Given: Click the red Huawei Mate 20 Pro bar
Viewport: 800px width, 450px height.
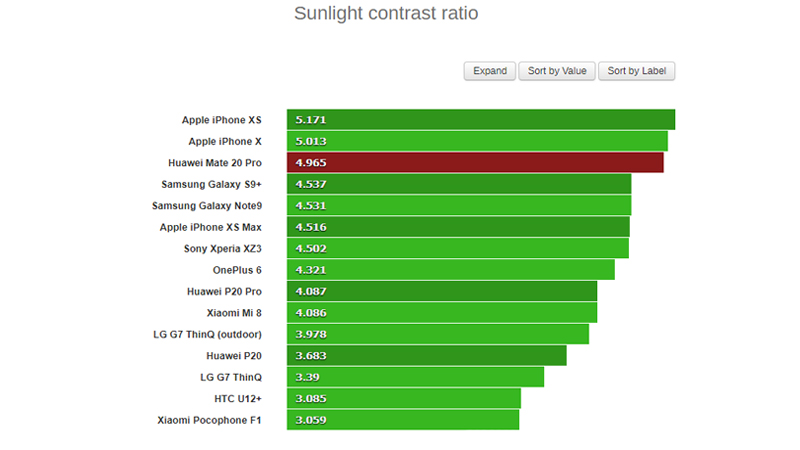Looking at the screenshot, I should click(x=475, y=162).
